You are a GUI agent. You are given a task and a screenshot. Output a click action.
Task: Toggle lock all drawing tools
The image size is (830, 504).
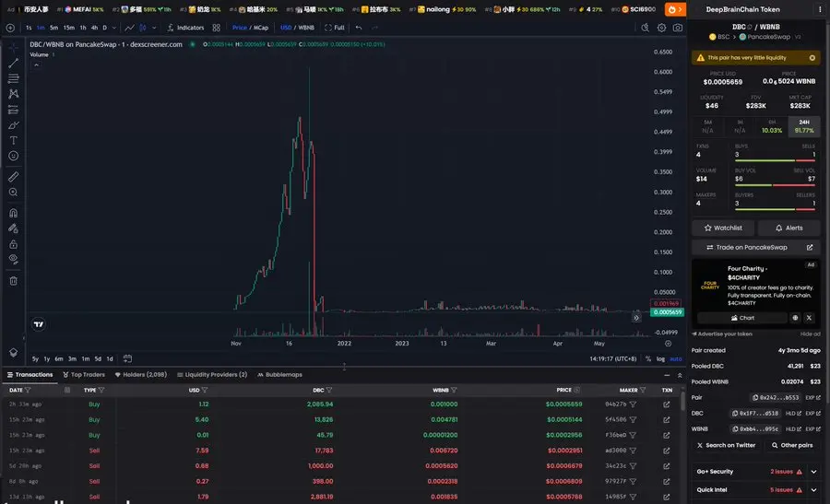point(13,244)
